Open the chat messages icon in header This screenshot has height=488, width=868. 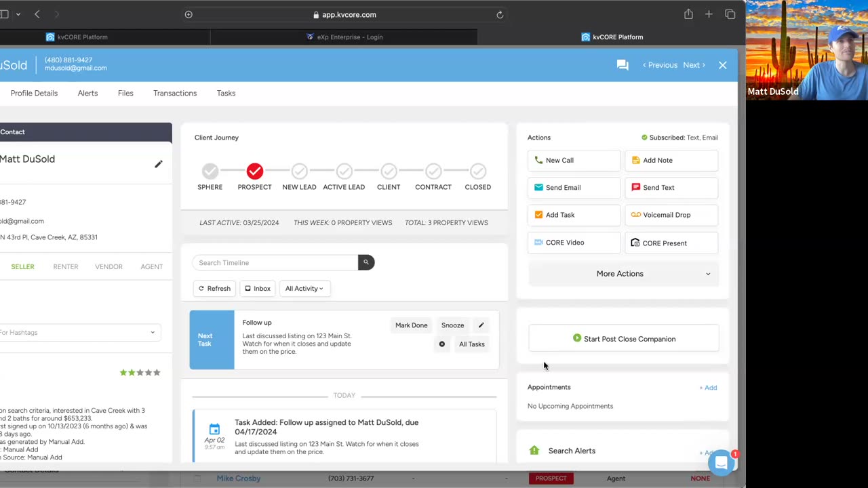click(623, 65)
